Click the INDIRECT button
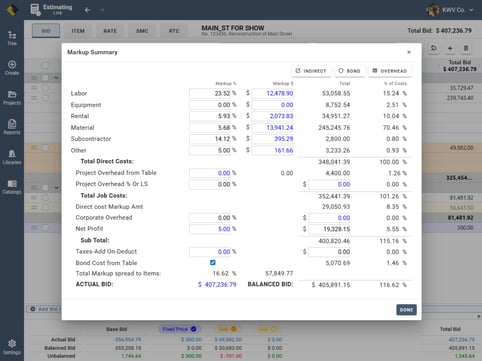Screen dimensions: 482x361 click(x=311, y=71)
